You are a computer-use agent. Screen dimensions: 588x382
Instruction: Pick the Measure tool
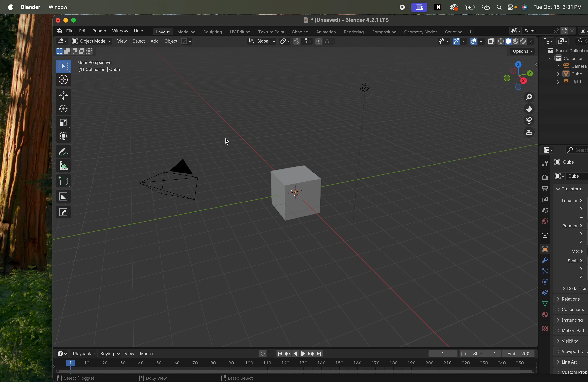pyautogui.click(x=64, y=166)
